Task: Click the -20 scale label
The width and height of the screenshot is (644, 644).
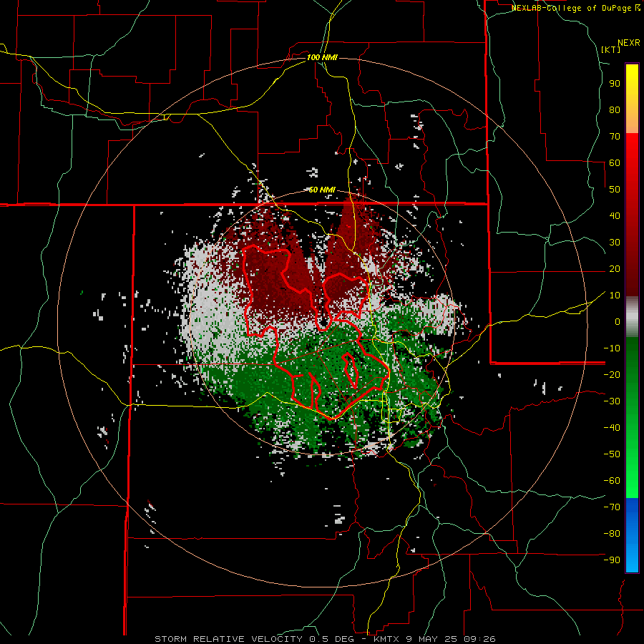Action: tap(613, 374)
